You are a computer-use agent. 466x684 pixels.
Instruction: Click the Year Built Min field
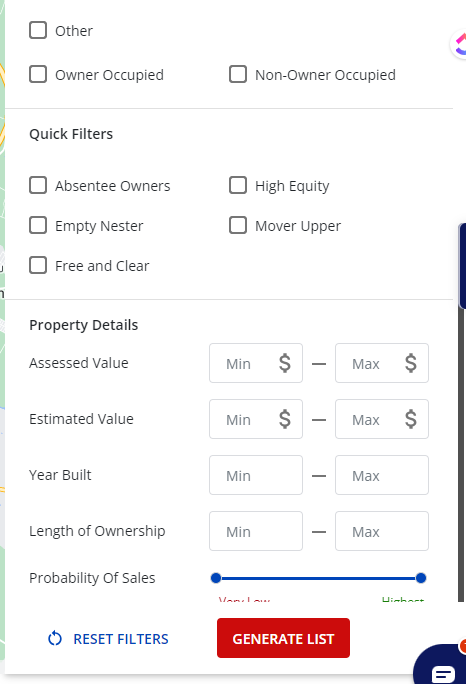[256, 475]
